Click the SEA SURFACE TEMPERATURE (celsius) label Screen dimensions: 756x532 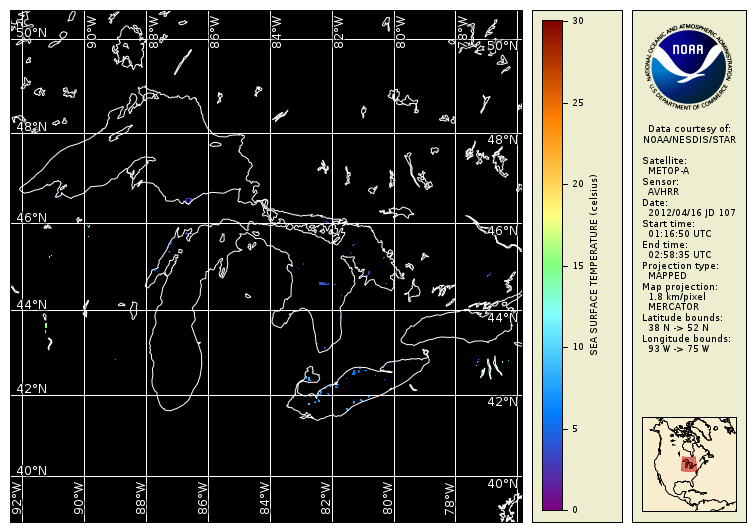click(x=594, y=265)
